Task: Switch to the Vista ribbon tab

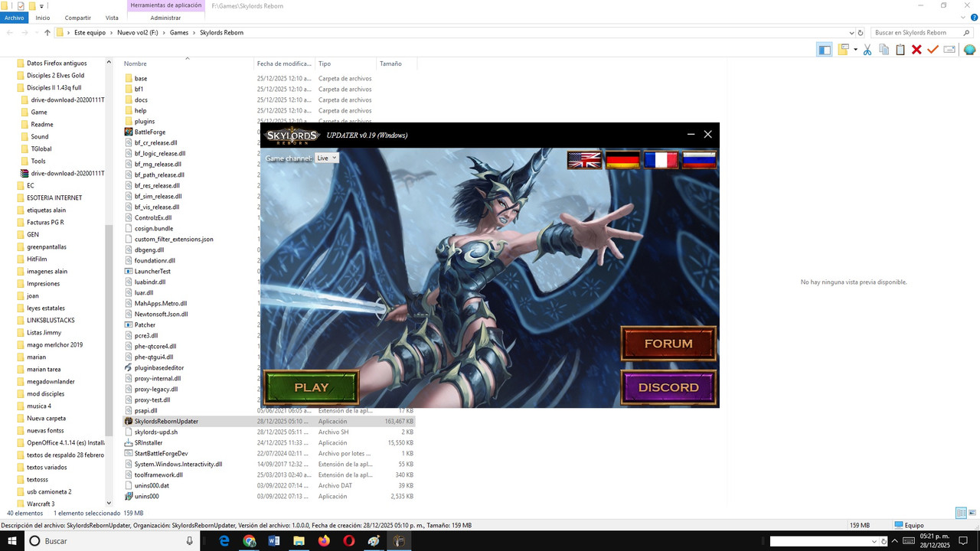Action: click(x=112, y=18)
